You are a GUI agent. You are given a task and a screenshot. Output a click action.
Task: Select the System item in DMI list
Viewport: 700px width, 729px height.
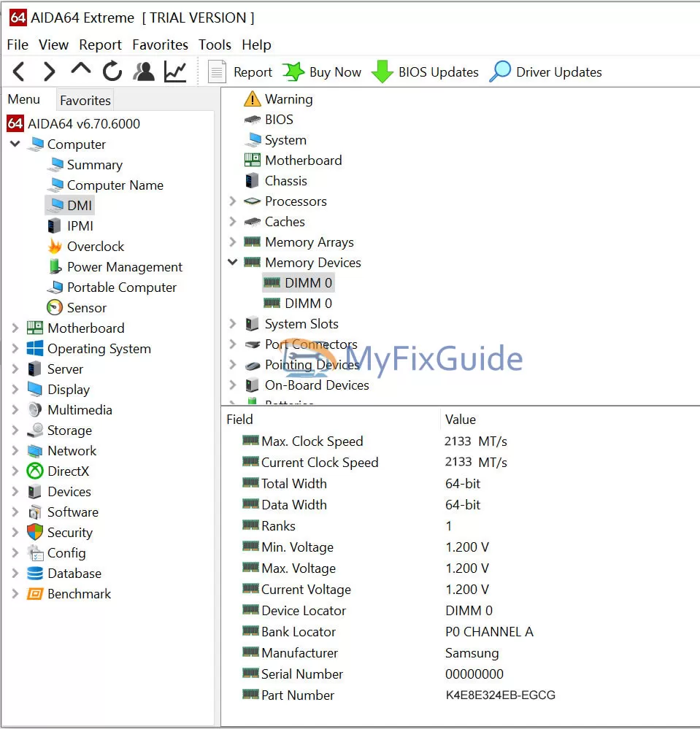pyautogui.click(x=275, y=140)
